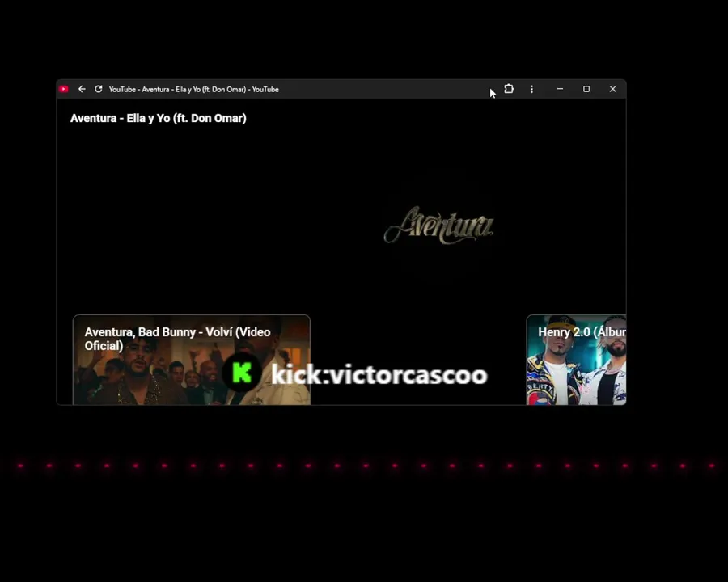
Task: Open the three-dot app menu
Action: [x=531, y=89]
